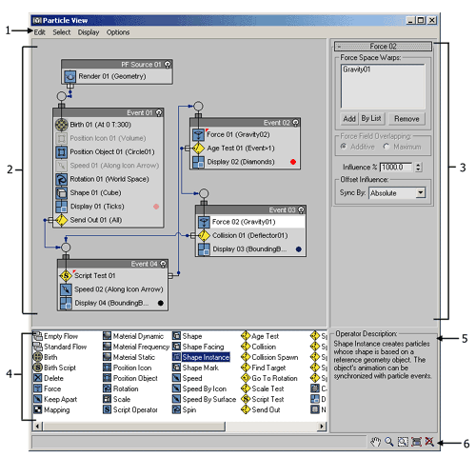Click the Zoom Extents icon

click(x=416, y=442)
